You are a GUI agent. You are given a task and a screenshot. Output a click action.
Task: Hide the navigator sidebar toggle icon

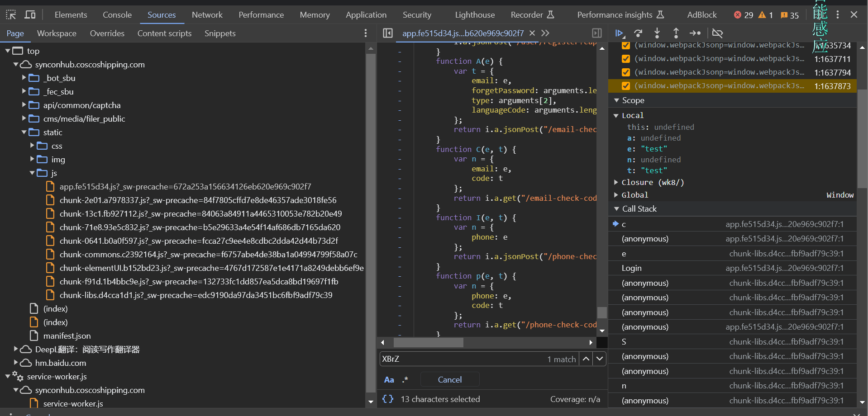(x=388, y=33)
